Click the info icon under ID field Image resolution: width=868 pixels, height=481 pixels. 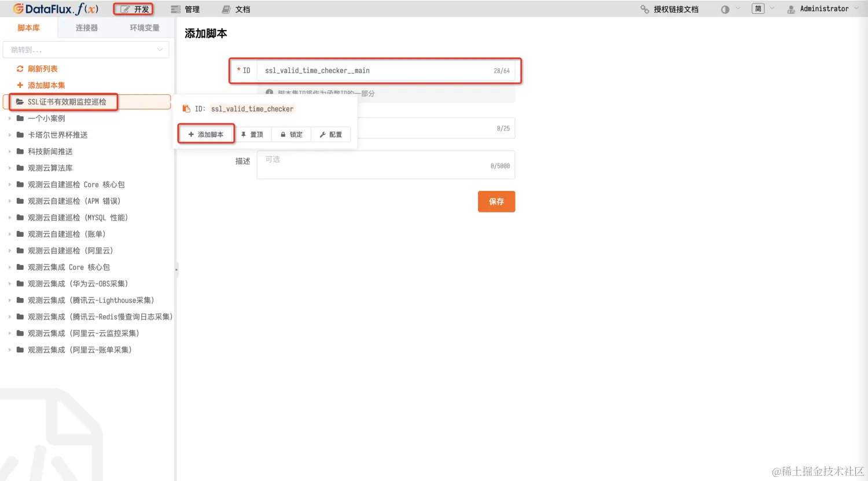point(269,93)
